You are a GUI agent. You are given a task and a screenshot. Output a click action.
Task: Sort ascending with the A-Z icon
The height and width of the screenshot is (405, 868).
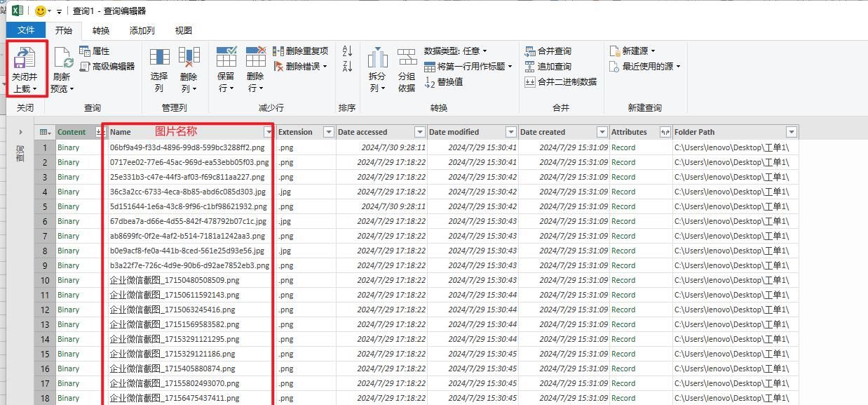(x=347, y=51)
